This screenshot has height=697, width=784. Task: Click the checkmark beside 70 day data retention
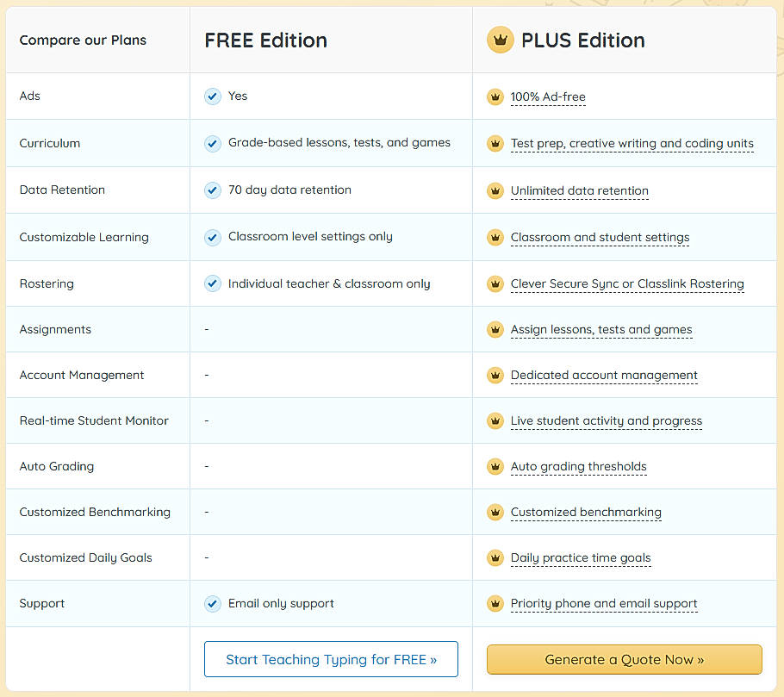[x=213, y=190]
